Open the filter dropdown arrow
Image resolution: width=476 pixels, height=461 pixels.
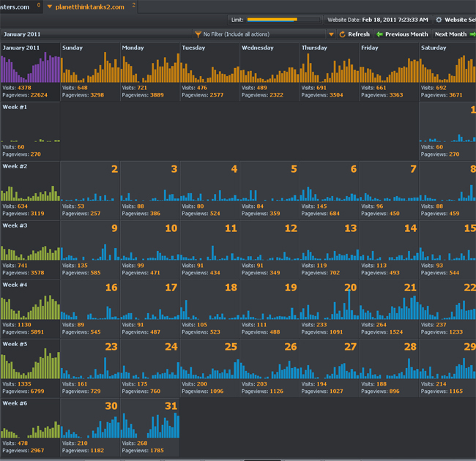[x=331, y=34]
